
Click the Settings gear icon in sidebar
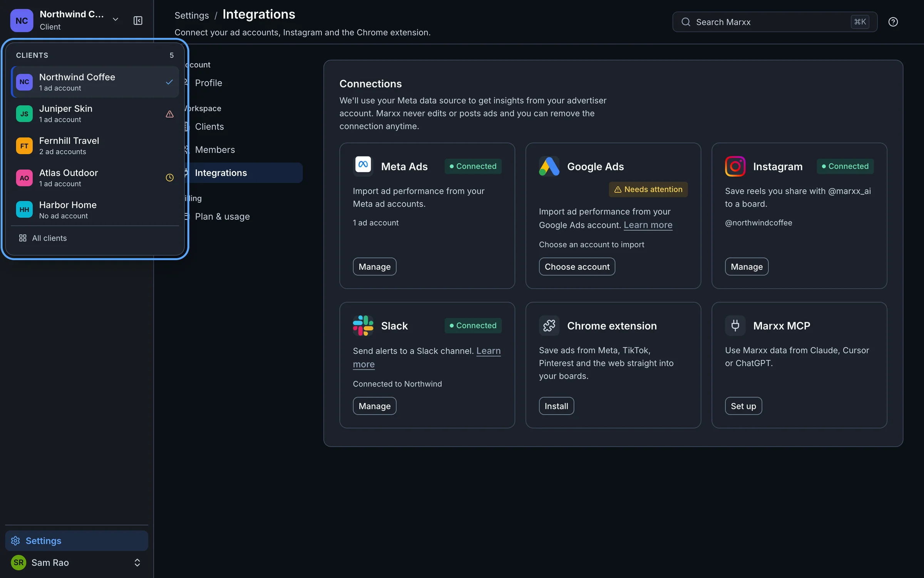coord(15,541)
